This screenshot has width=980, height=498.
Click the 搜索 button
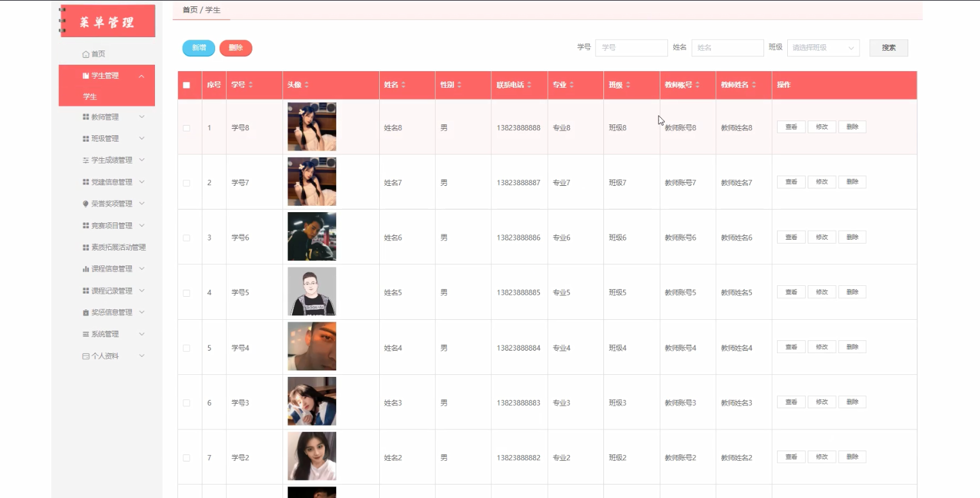coord(888,47)
